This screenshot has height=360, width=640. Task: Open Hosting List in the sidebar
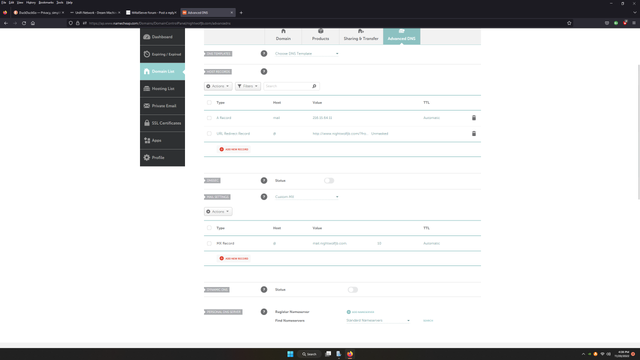[x=162, y=89]
